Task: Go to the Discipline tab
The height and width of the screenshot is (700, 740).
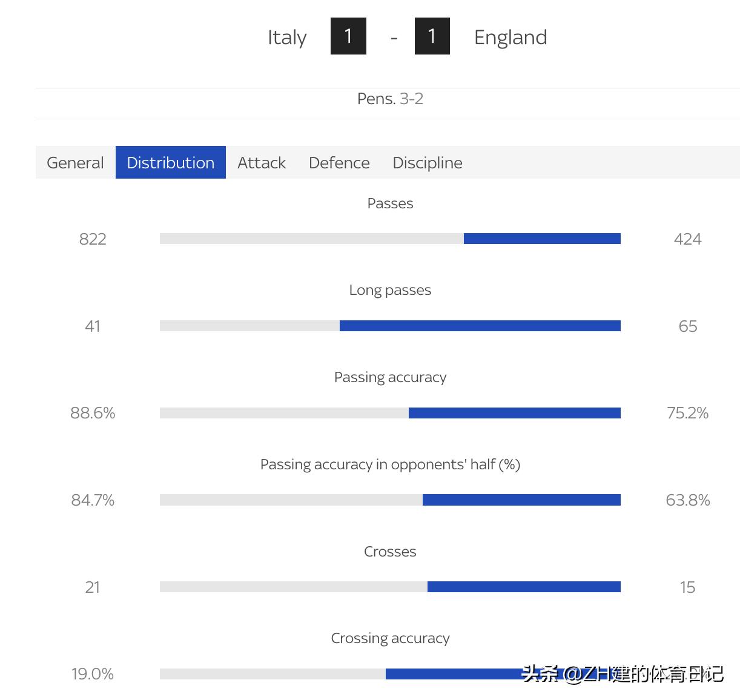Action: pyautogui.click(x=428, y=163)
